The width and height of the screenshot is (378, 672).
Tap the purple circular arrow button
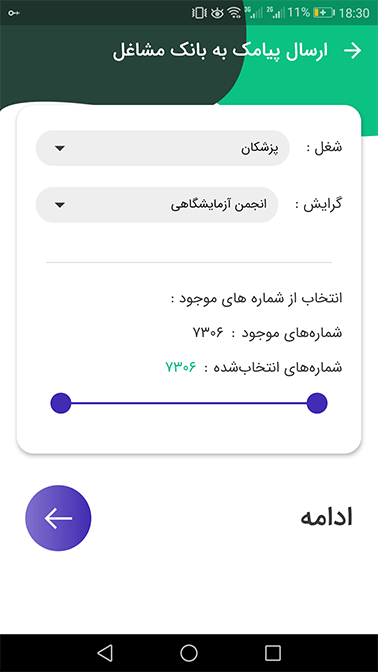(58, 518)
